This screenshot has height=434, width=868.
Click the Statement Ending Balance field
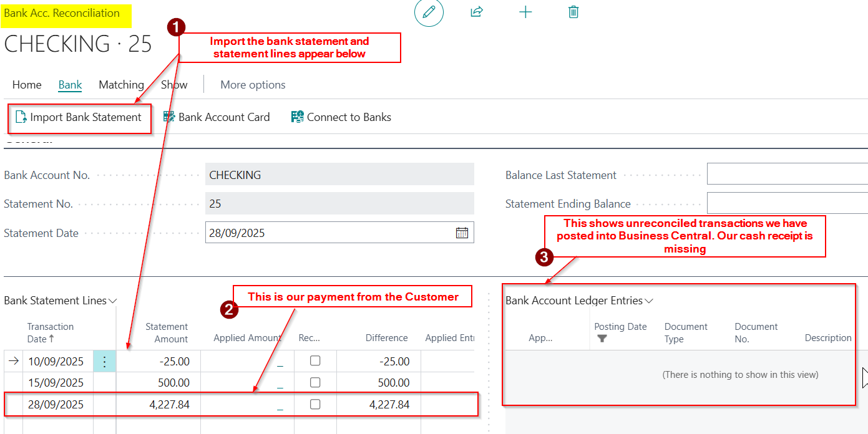point(786,204)
